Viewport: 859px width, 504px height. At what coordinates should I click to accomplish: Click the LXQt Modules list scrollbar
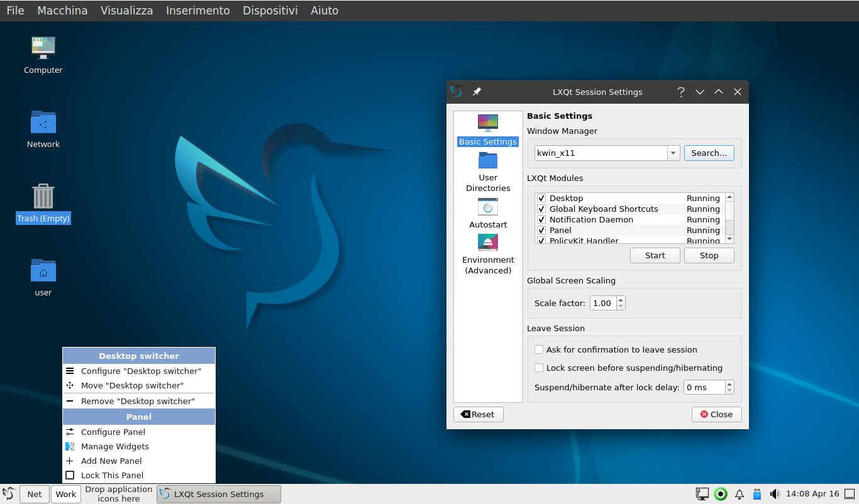pyautogui.click(x=729, y=218)
